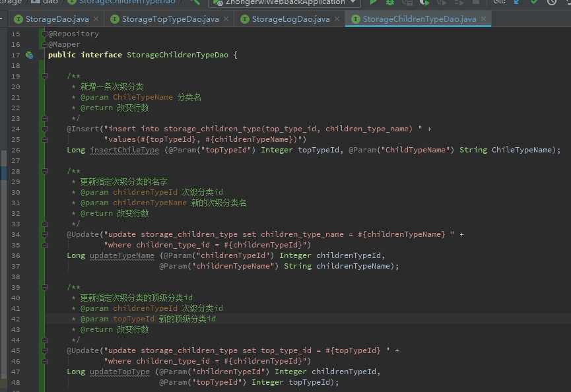Click String childrenTypeName parameter on line 37
The width and height of the screenshot is (571, 392).
(x=337, y=266)
